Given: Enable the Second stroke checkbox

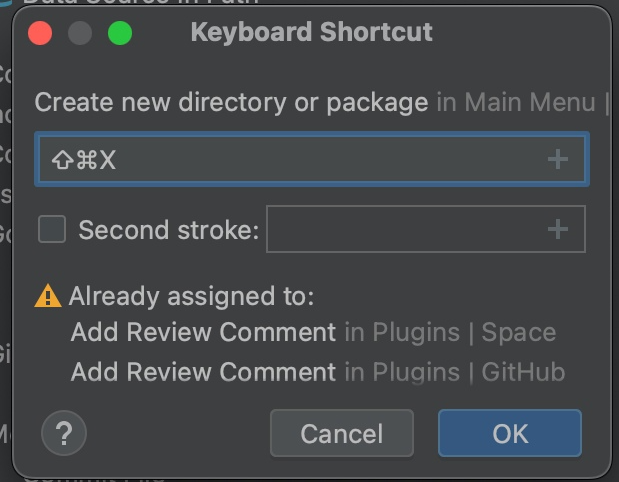Looking at the screenshot, I should (x=51, y=230).
